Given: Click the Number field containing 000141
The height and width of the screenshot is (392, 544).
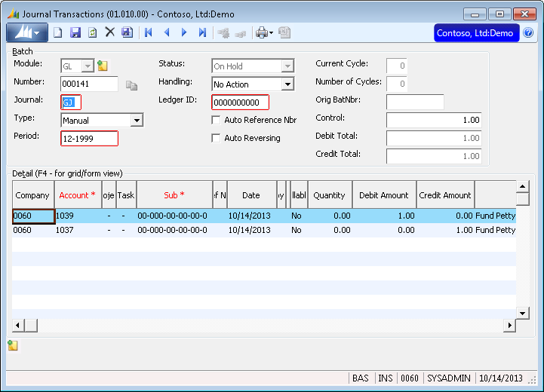Looking at the screenshot, I should click(x=89, y=84).
